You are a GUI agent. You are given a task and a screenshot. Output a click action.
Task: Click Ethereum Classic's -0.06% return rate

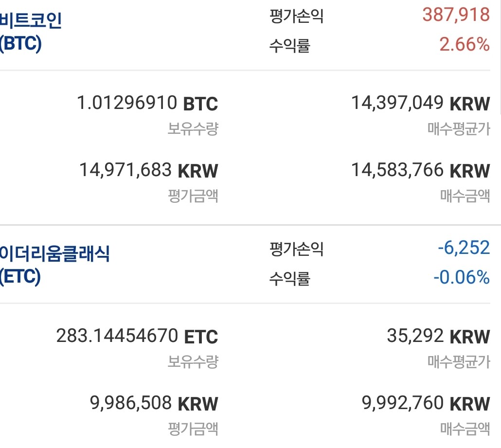coord(461,277)
